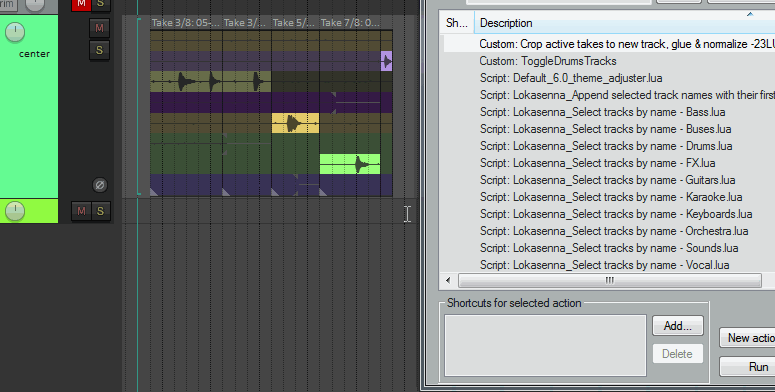Click the red active mute button at top
The width and height of the screenshot is (775, 392).
[x=81, y=4]
